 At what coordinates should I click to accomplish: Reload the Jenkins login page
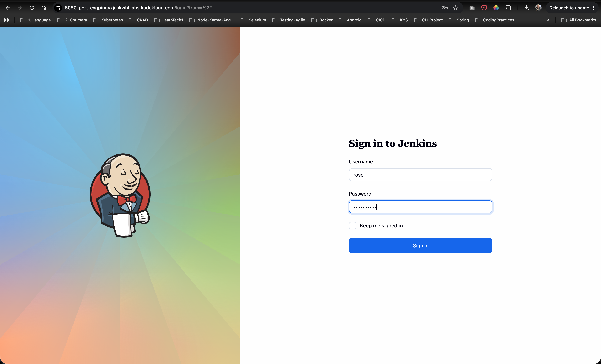pyautogui.click(x=32, y=8)
